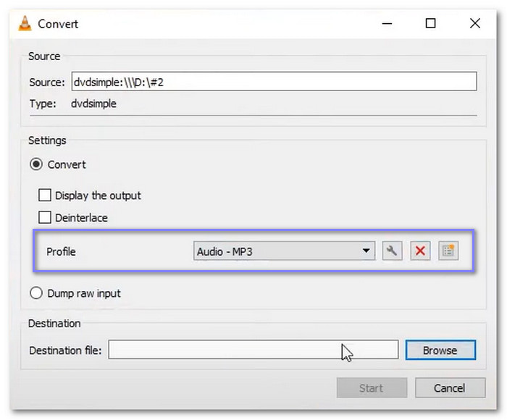Enable Display the output checkbox
This screenshot has width=507, height=420.
coord(45,196)
